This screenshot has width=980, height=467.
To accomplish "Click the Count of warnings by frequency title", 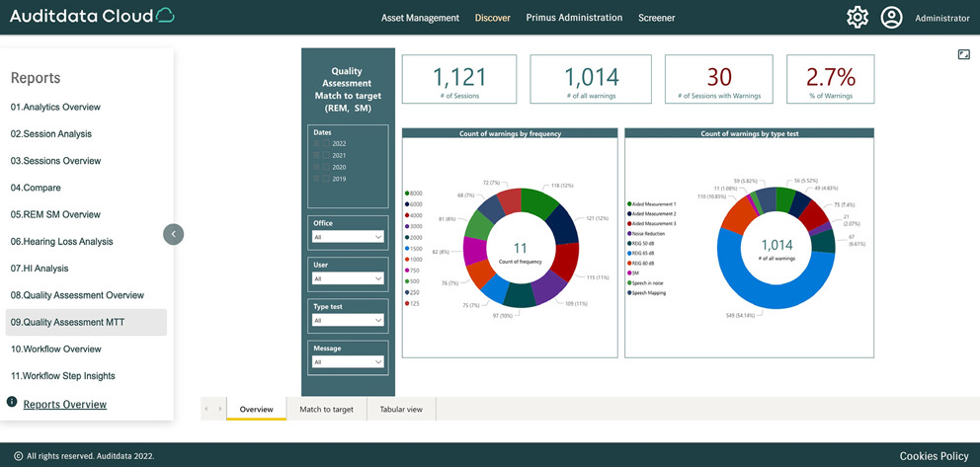I will pos(510,133).
